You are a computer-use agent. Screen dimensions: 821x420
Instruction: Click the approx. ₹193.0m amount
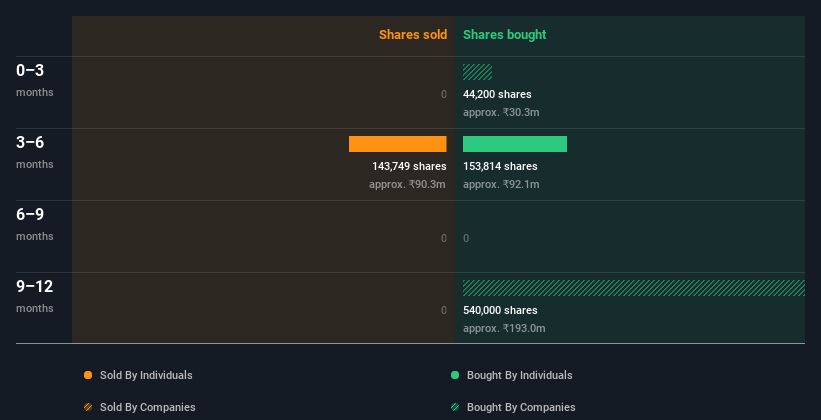pos(504,328)
